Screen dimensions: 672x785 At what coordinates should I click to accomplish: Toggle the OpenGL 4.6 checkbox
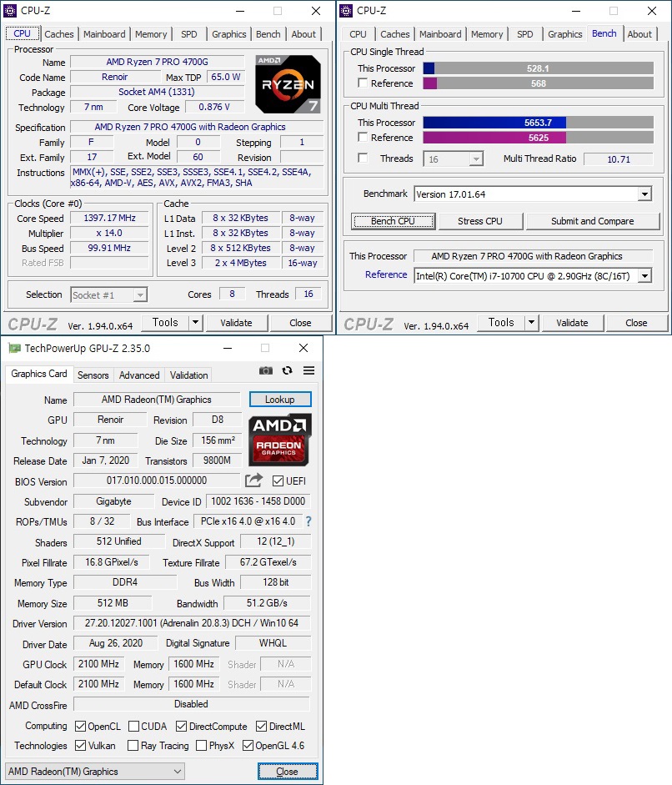(248, 746)
